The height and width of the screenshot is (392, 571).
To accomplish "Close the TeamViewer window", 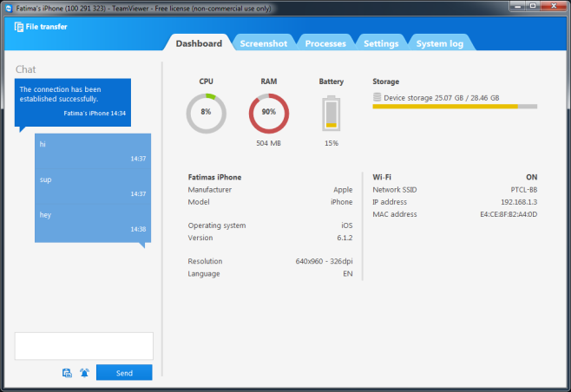I will (x=554, y=6).
